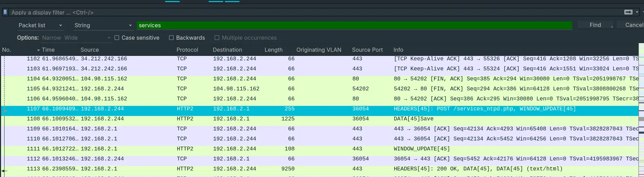Screen dimensions: 644x177
Task: Click the Source Port column header
Action: [367, 50]
